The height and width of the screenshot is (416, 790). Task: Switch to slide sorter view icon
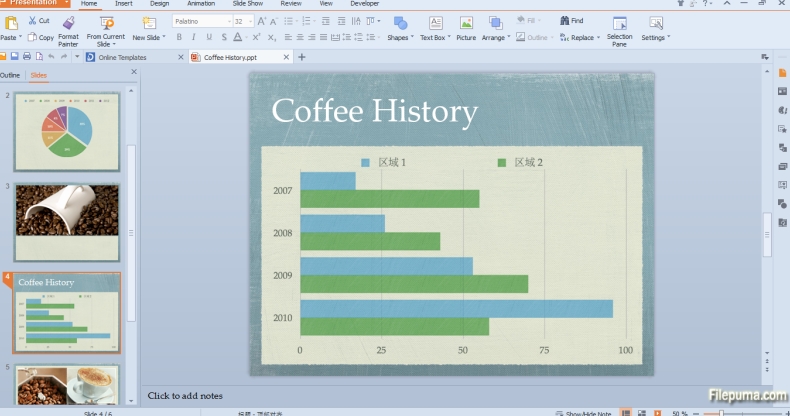click(x=640, y=412)
